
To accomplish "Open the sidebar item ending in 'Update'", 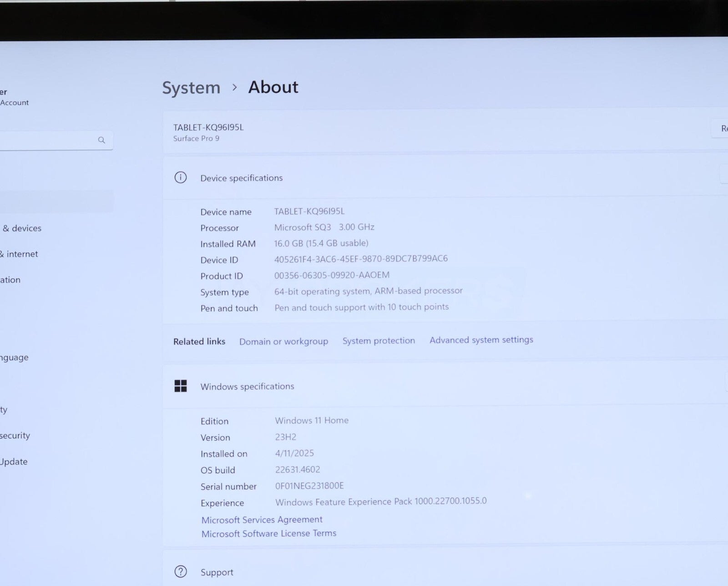I will click(14, 461).
